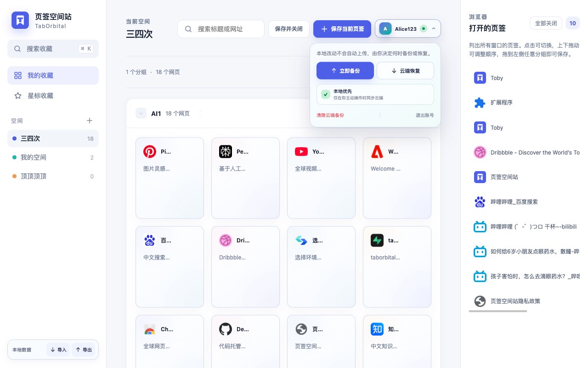Switch to 页签空间站隐私政策 tab

(x=524, y=301)
